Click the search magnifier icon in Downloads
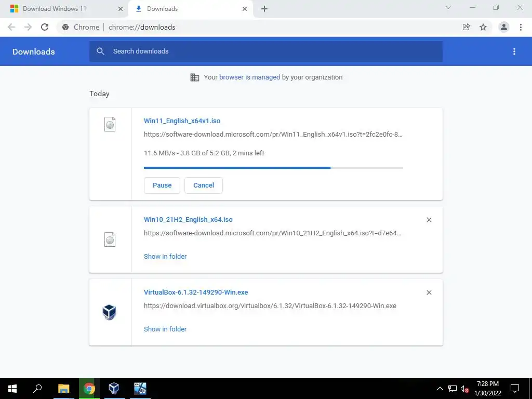The height and width of the screenshot is (399, 532). pos(100,51)
